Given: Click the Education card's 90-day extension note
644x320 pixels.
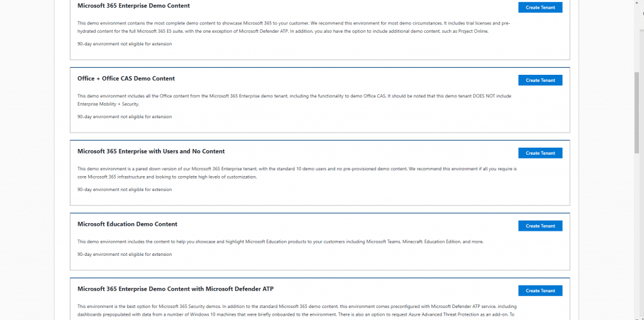Looking at the screenshot, I should 125,254.
